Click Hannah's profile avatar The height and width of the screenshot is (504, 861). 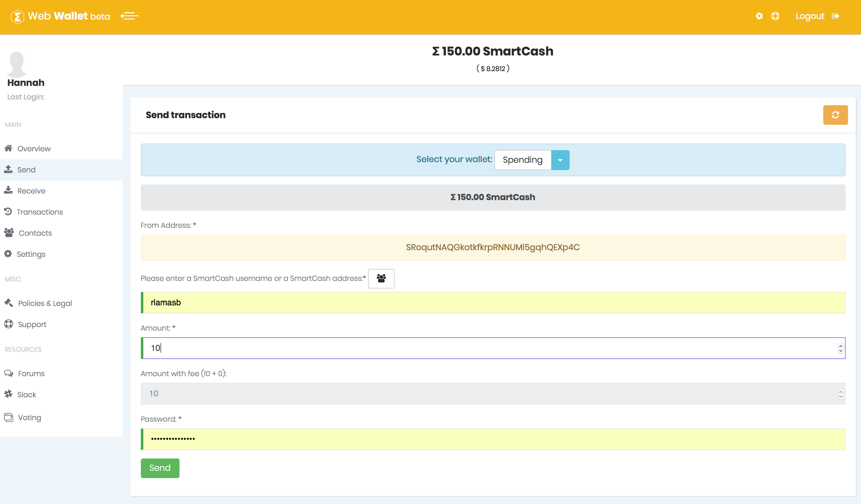coord(17,64)
